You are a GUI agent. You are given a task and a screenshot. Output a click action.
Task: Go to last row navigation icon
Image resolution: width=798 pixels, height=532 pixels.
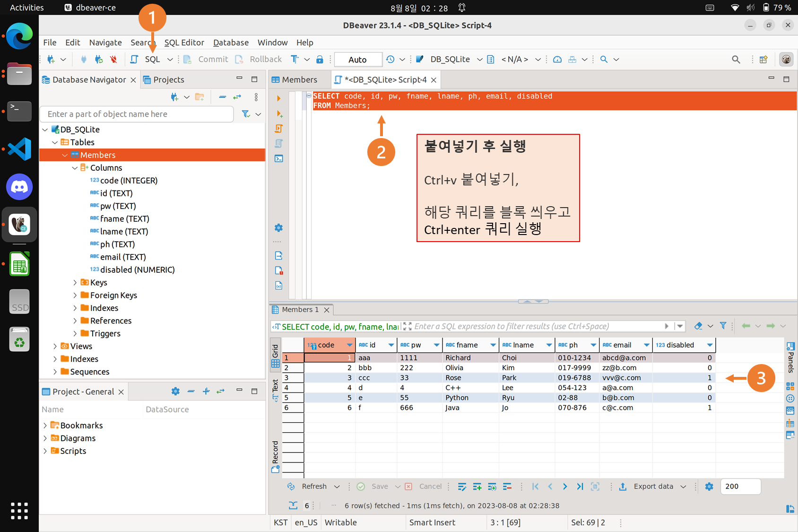click(x=580, y=487)
